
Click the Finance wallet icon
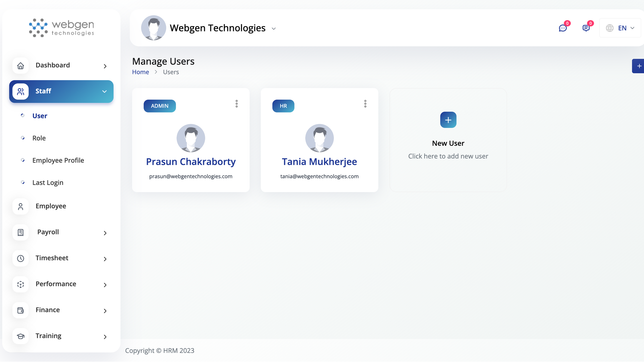20,310
